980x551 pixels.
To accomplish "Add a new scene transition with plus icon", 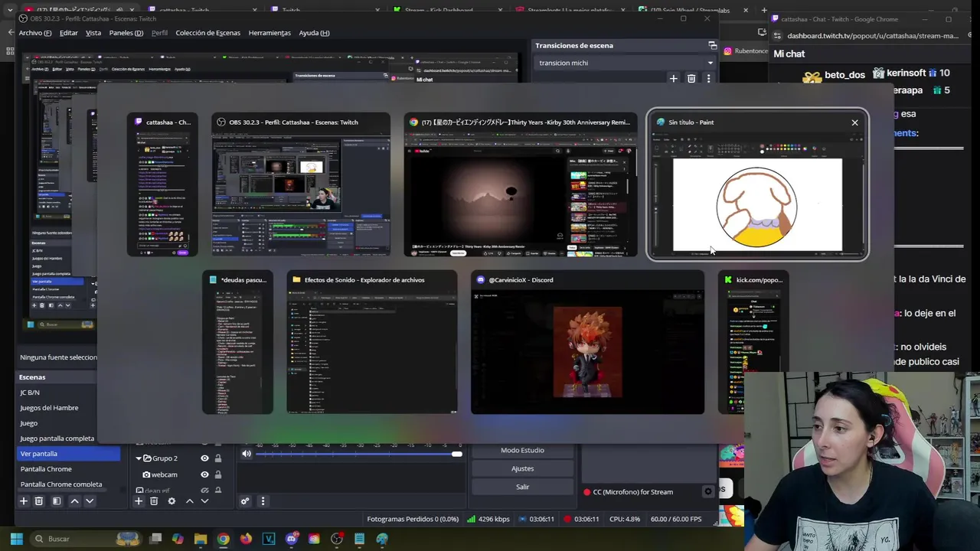I will point(673,78).
